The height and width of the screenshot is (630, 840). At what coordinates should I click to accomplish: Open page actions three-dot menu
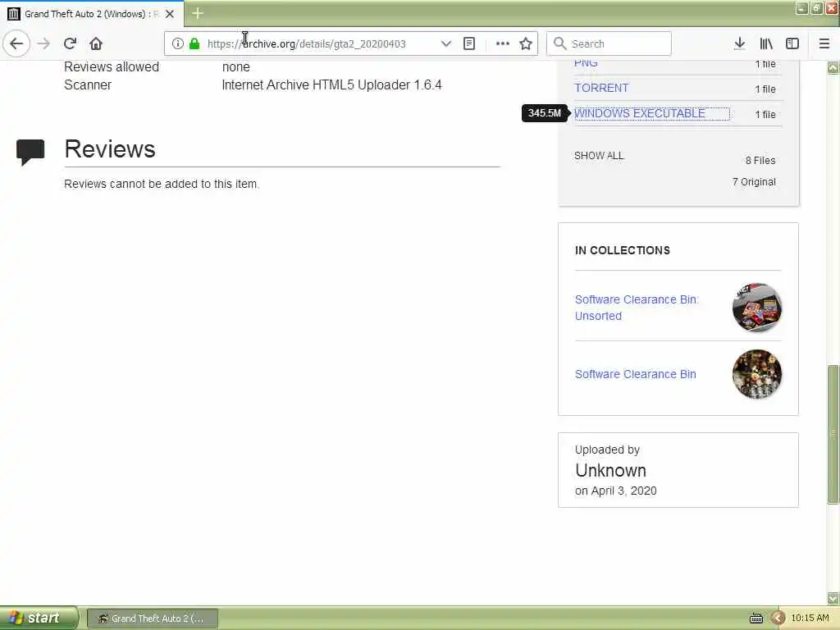click(x=503, y=43)
